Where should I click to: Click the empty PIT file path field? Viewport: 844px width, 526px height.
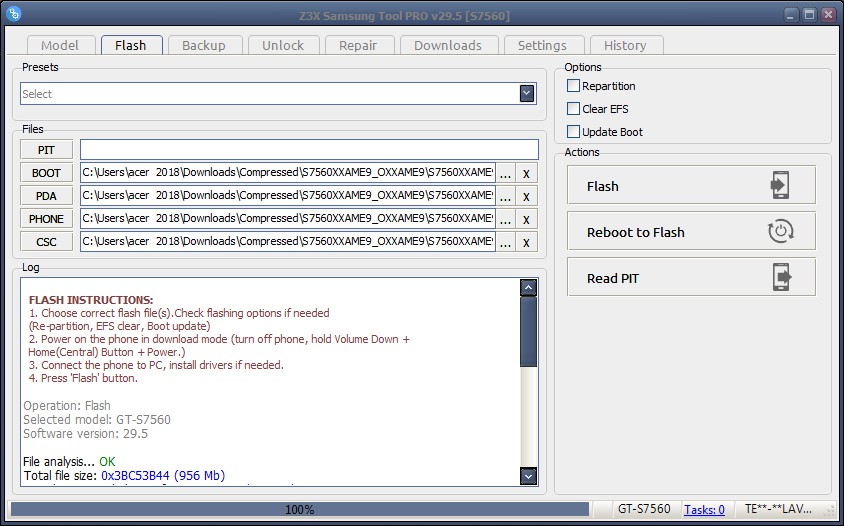coord(308,150)
